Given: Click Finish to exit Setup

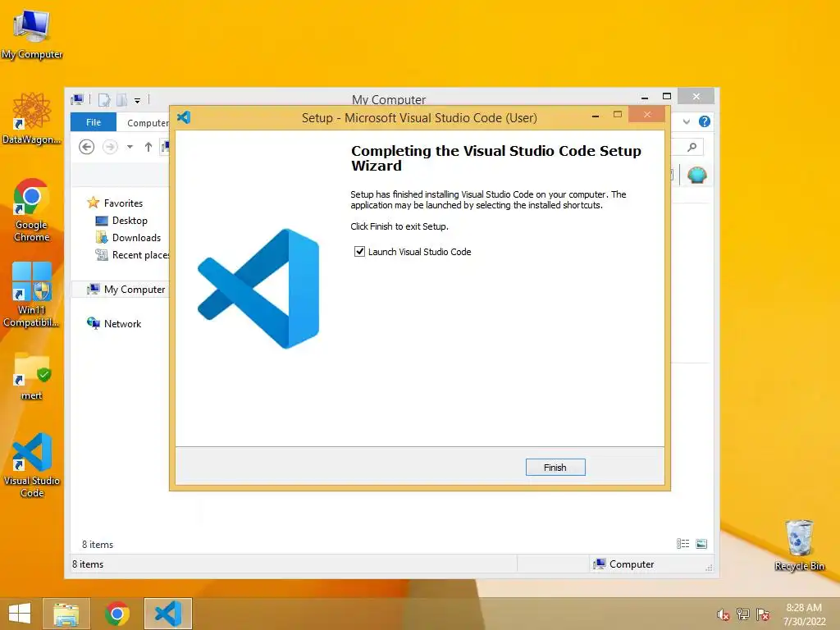Looking at the screenshot, I should [555, 467].
